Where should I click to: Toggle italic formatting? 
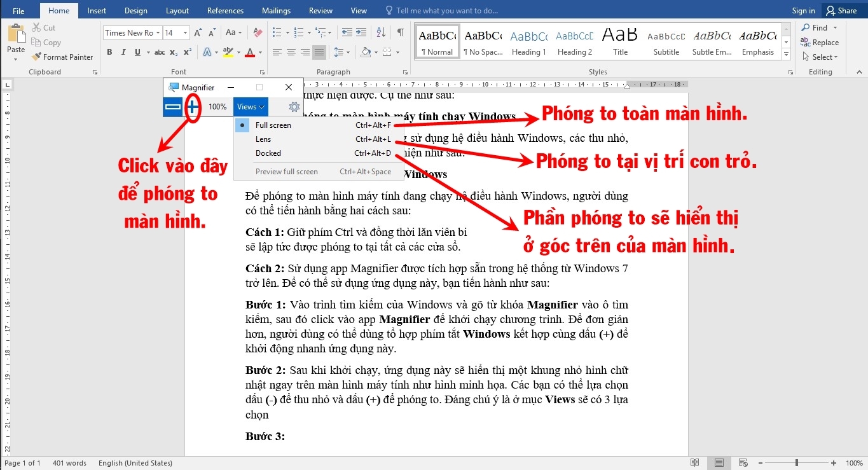pos(123,52)
